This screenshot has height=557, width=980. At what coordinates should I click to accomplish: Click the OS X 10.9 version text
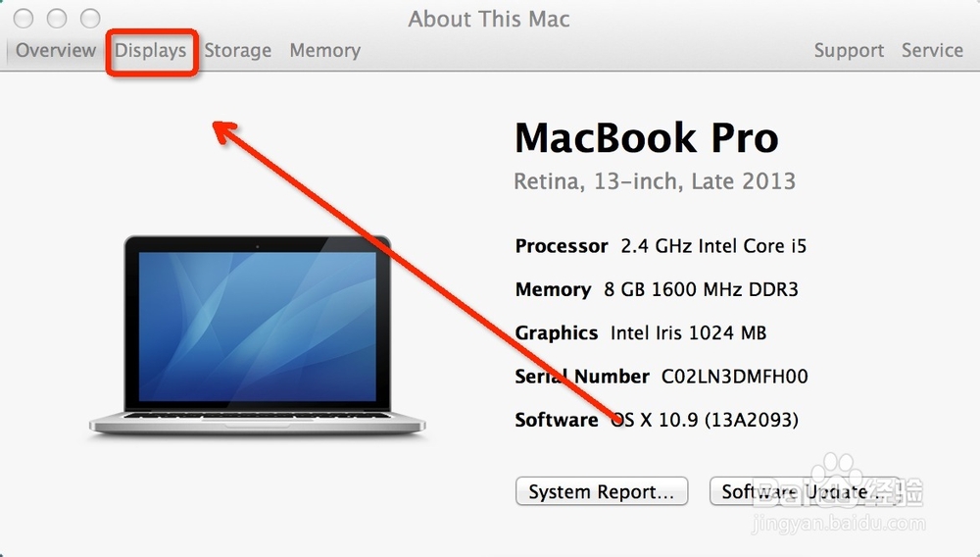click(x=705, y=420)
